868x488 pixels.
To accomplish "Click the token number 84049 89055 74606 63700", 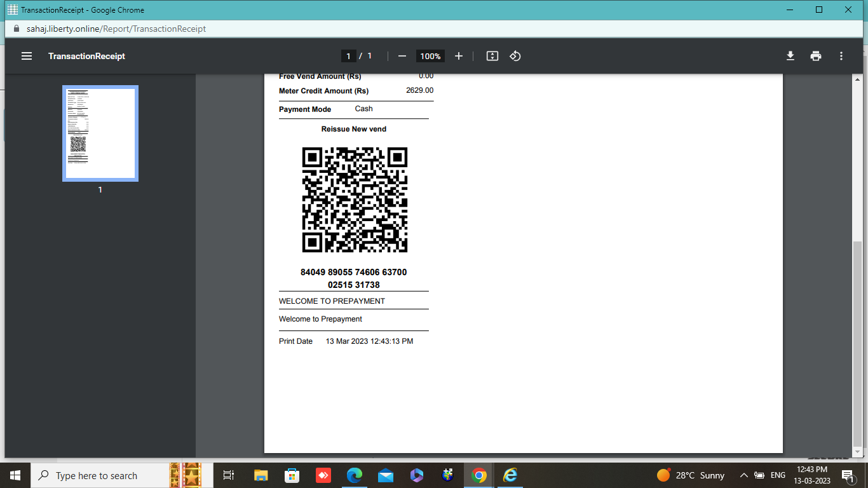I will tap(354, 272).
